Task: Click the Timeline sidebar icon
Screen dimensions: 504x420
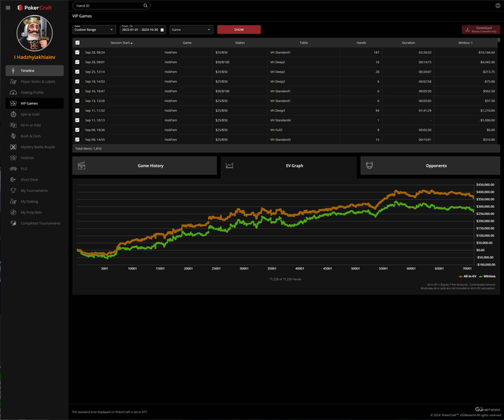Action: pos(13,70)
